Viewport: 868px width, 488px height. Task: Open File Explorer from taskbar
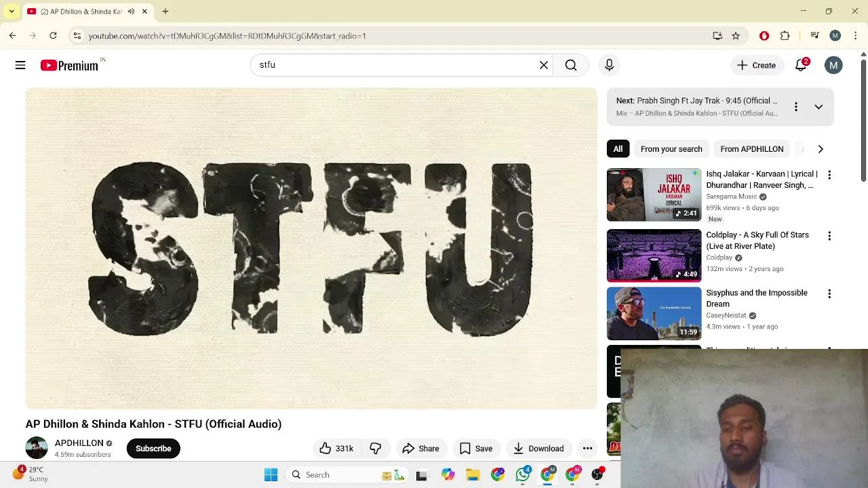(473, 474)
